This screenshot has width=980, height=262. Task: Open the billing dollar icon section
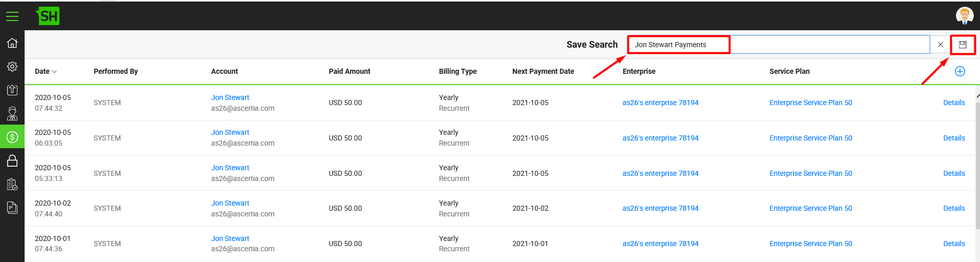click(x=12, y=137)
